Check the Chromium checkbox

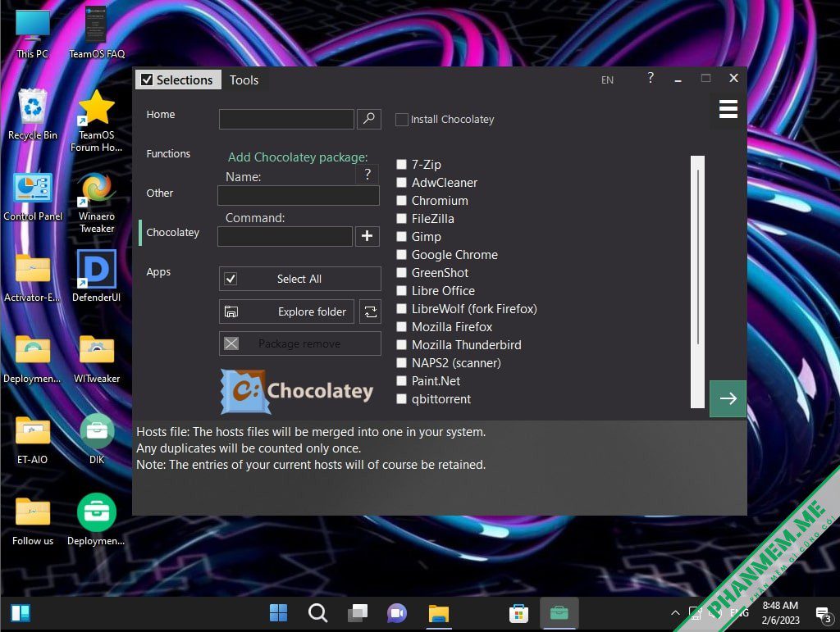tap(401, 201)
